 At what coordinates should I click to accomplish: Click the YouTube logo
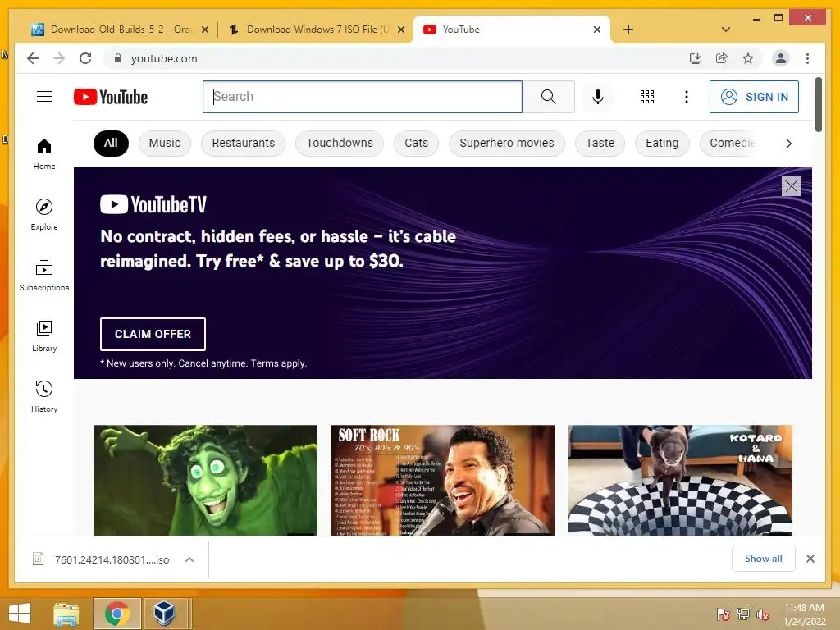pyautogui.click(x=111, y=97)
